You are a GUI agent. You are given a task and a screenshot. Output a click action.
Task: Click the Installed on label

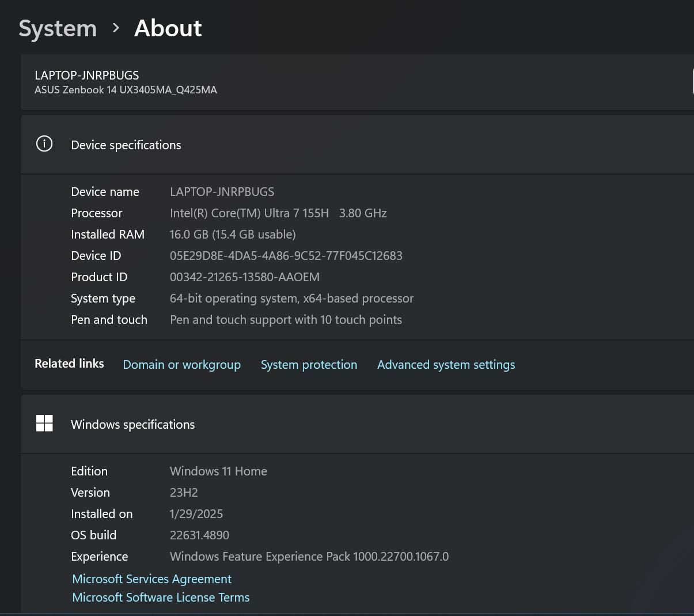[x=102, y=514]
